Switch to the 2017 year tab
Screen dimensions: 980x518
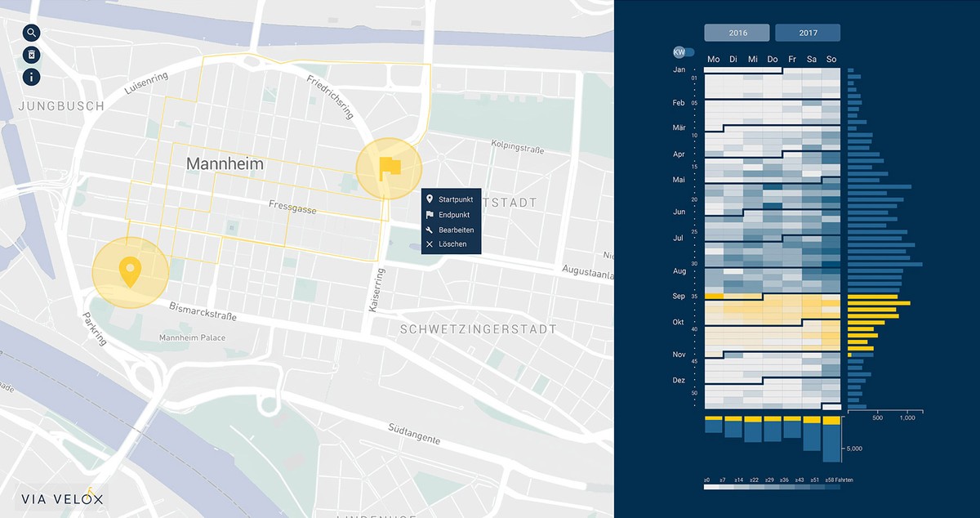coord(808,33)
